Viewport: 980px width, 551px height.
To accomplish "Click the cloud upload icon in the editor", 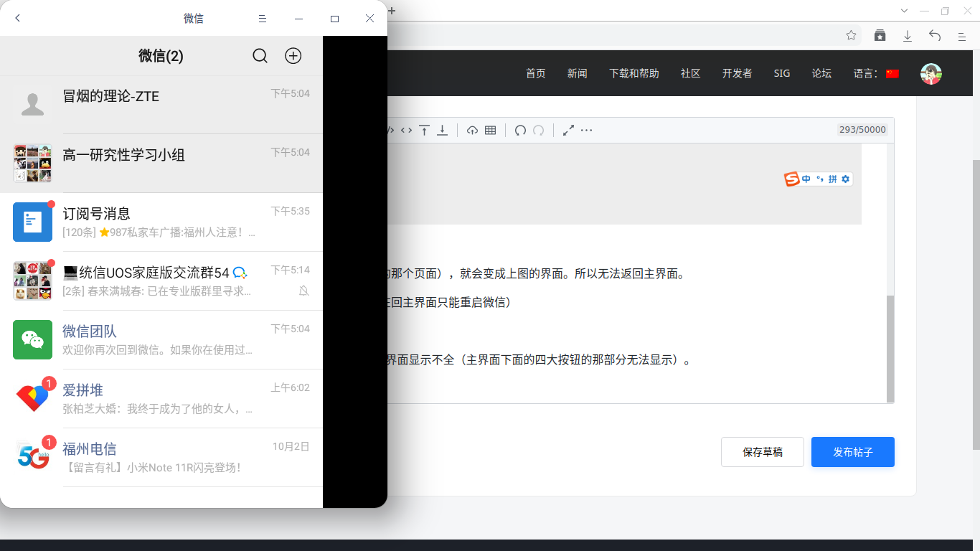I will [x=472, y=130].
